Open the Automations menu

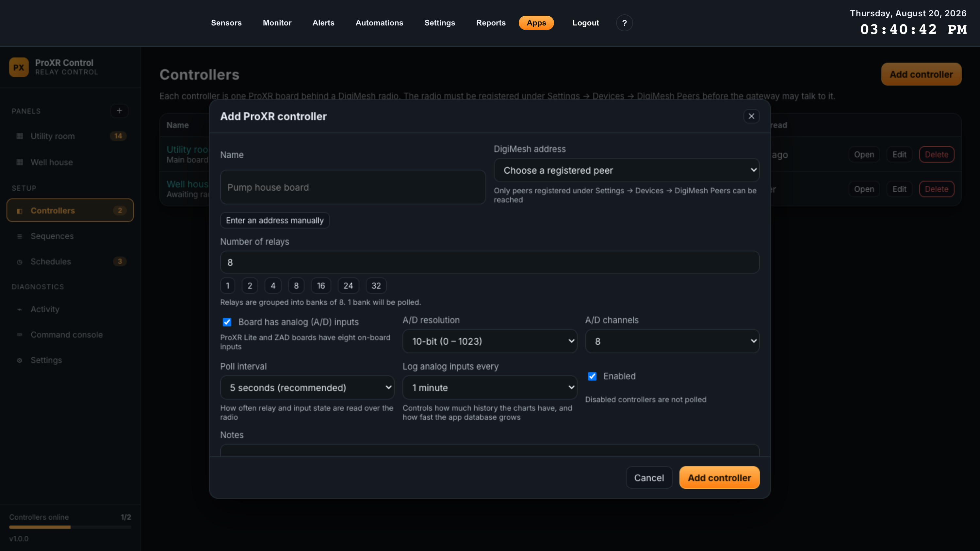point(379,23)
